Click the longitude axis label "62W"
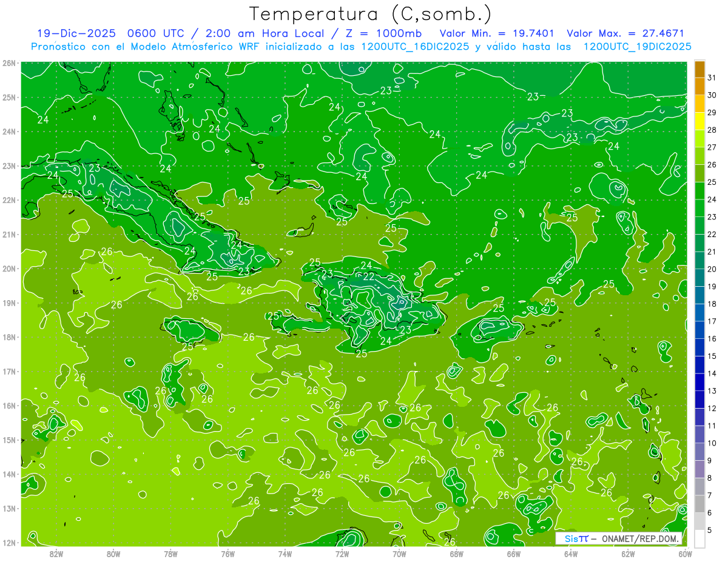The height and width of the screenshot is (562, 728). (628, 553)
